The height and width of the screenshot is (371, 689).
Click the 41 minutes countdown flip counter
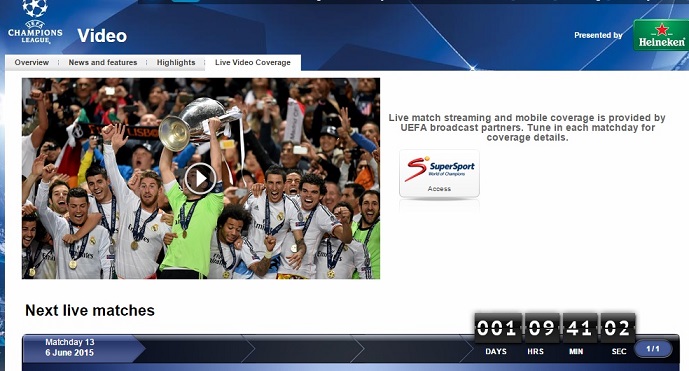580,328
